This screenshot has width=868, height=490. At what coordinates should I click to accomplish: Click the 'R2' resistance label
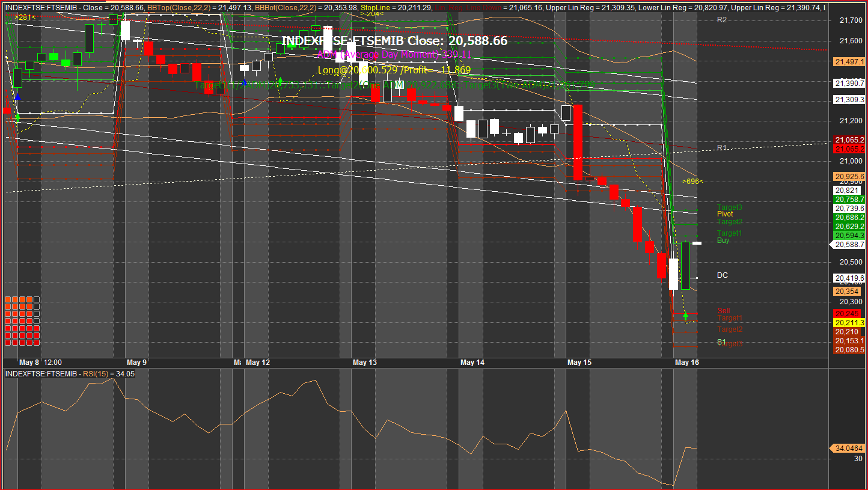(x=722, y=20)
